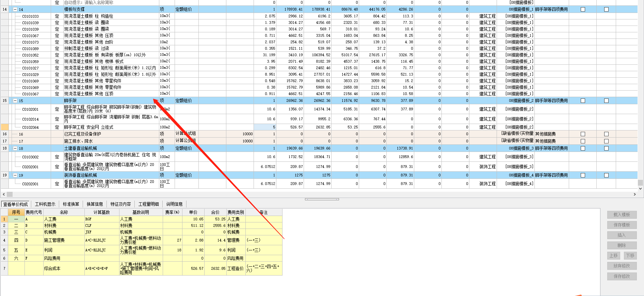Click the 费率(%) column header
The height and width of the screenshot is (296, 644).
172,212
